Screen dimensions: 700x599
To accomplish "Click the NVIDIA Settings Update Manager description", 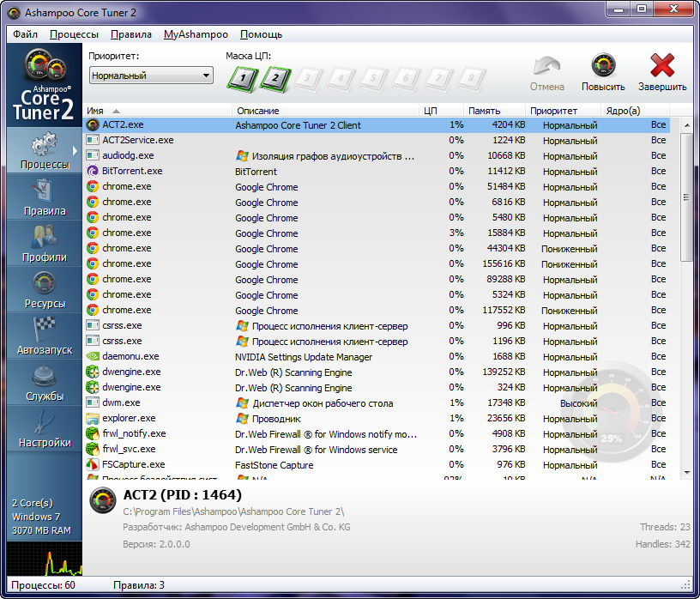I will click(x=304, y=357).
